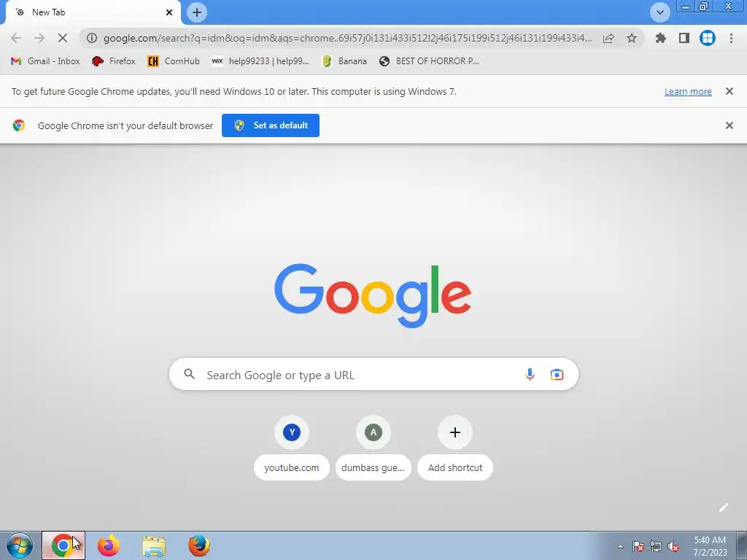The height and width of the screenshot is (560, 747).
Task: Click Chrome icon in taskbar
Action: pos(63,545)
